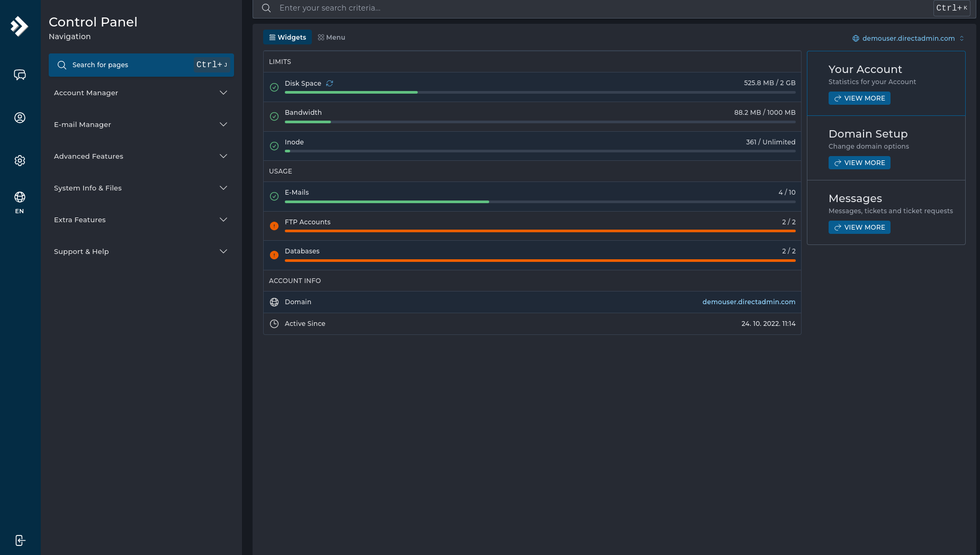Click the Disk Space green check status icon
980x555 pixels.
pos(274,87)
